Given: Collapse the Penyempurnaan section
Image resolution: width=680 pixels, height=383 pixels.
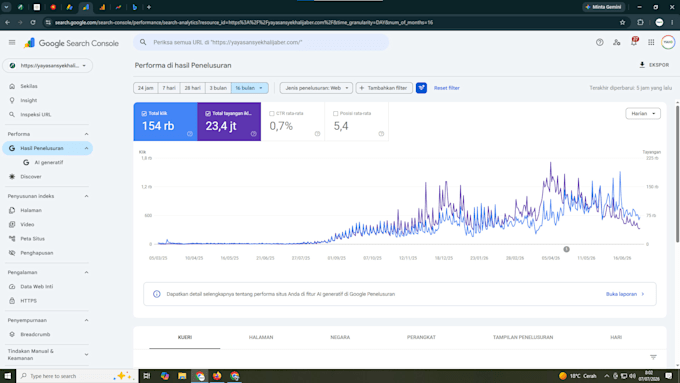Looking at the screenshot, I should [86, 320].
